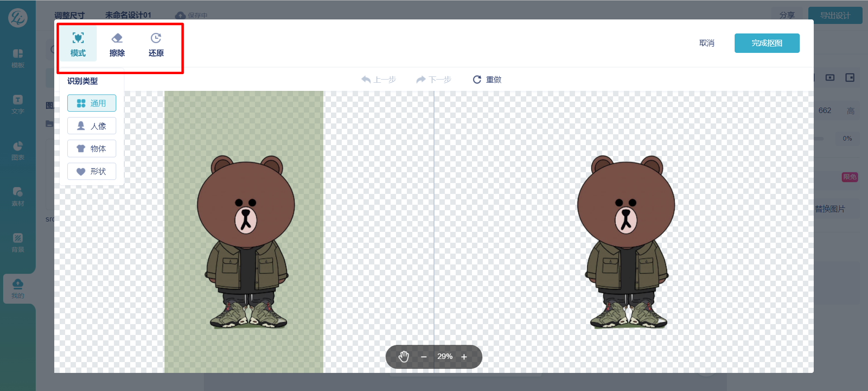The height and width of the screenshot is (391, 868).
Task: Open 模板 templates in the sidebar
Action: [x=18, y=58]
